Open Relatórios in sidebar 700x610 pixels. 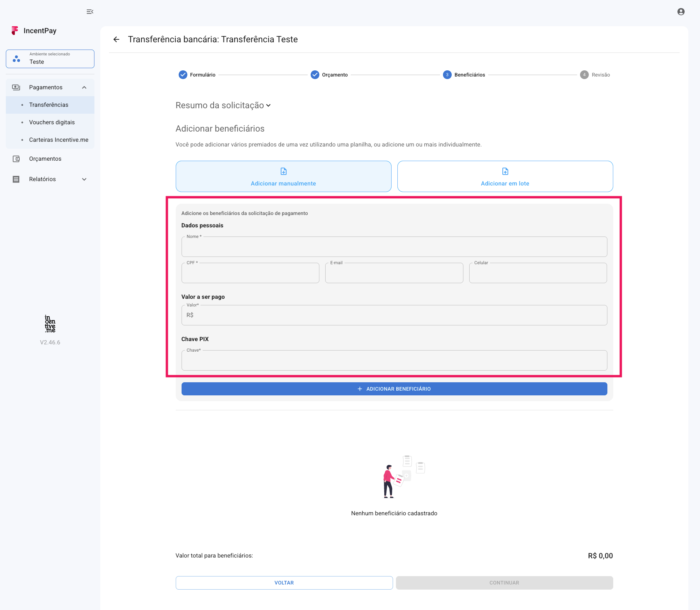pos(50,179)
